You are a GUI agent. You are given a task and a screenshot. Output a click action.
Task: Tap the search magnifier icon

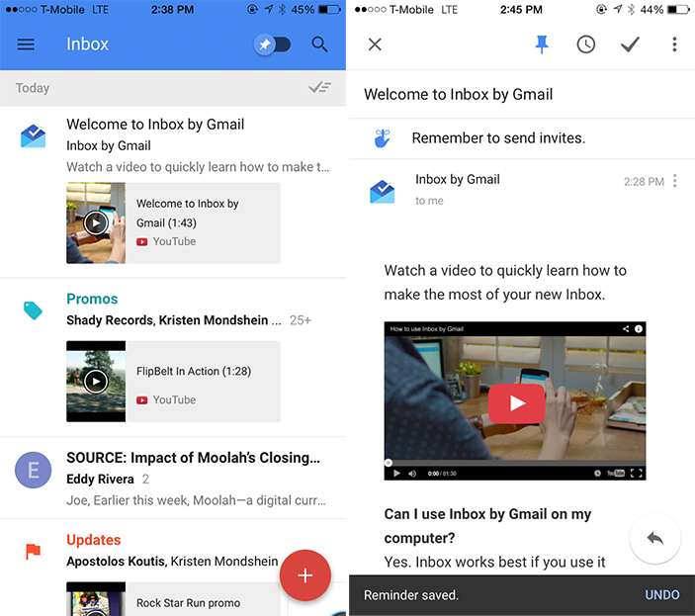(x=319, y=44)
